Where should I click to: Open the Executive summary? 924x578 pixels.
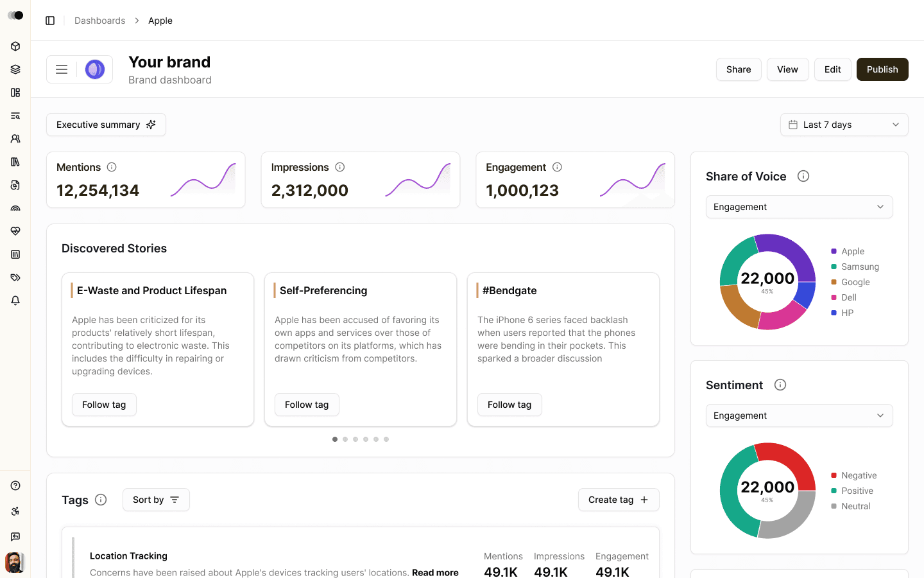(106, 125)
